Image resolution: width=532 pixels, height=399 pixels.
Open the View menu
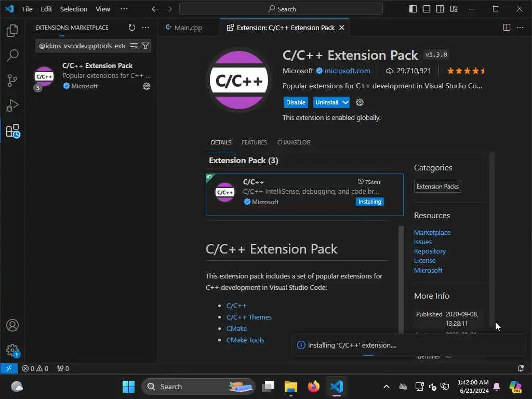click(103, 9)
